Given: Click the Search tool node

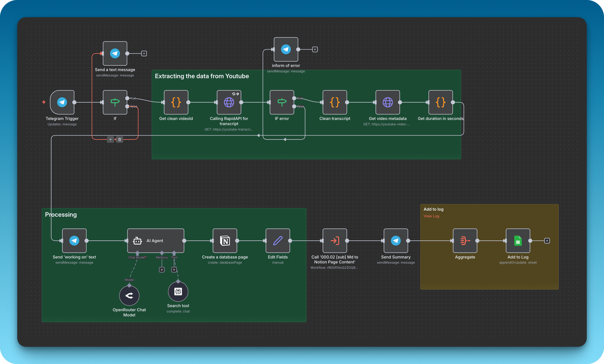Looking at the screenshot, I should coord(178,291).
